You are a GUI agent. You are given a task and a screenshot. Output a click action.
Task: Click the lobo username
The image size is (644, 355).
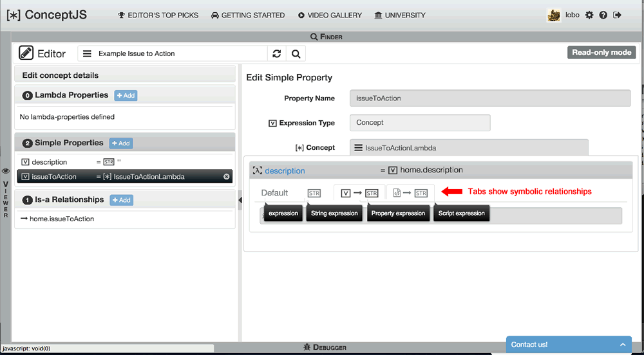tap(572, 15)
